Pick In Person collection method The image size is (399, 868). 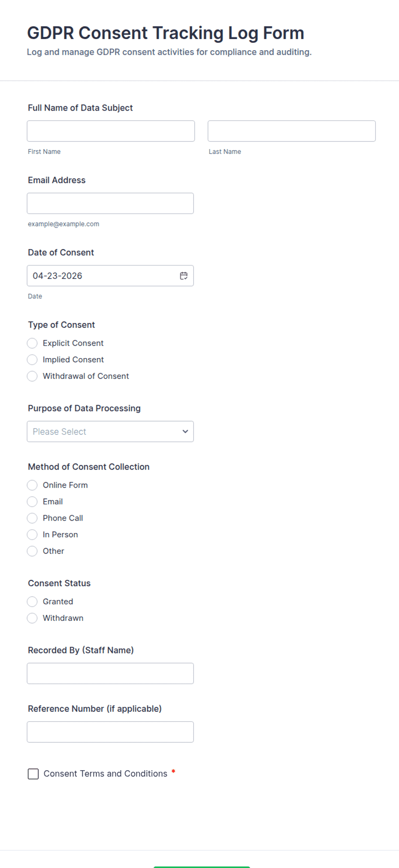pyautogui.click(x=32, y=534)
